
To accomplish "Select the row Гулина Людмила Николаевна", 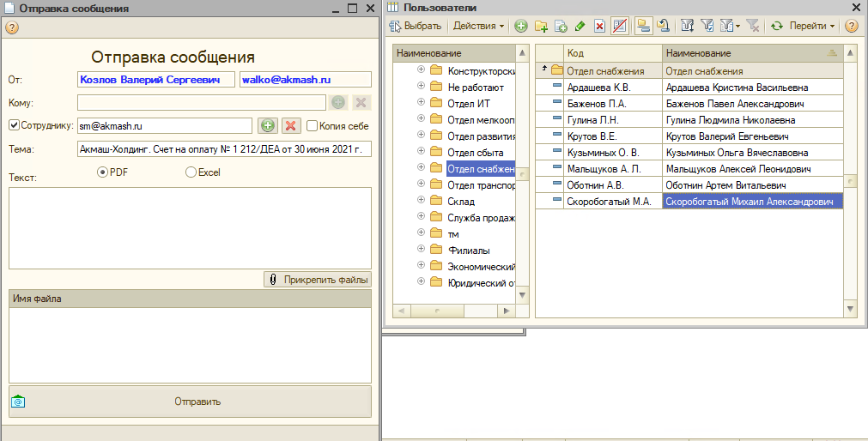I will [x=689, y=119].
